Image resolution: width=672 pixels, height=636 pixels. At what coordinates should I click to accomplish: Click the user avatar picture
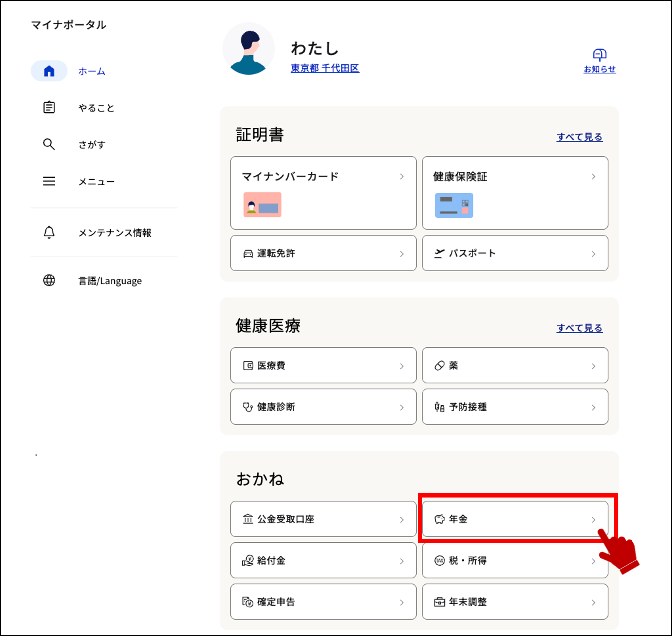(248, 49)
